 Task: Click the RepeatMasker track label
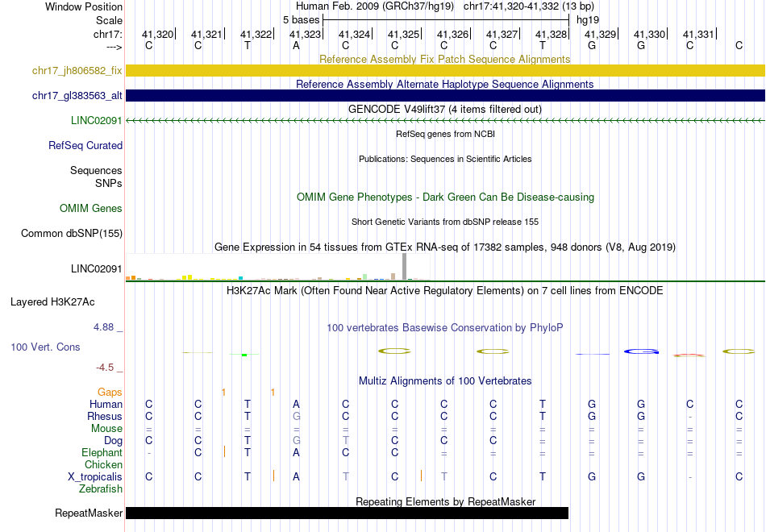pos(89,513)
